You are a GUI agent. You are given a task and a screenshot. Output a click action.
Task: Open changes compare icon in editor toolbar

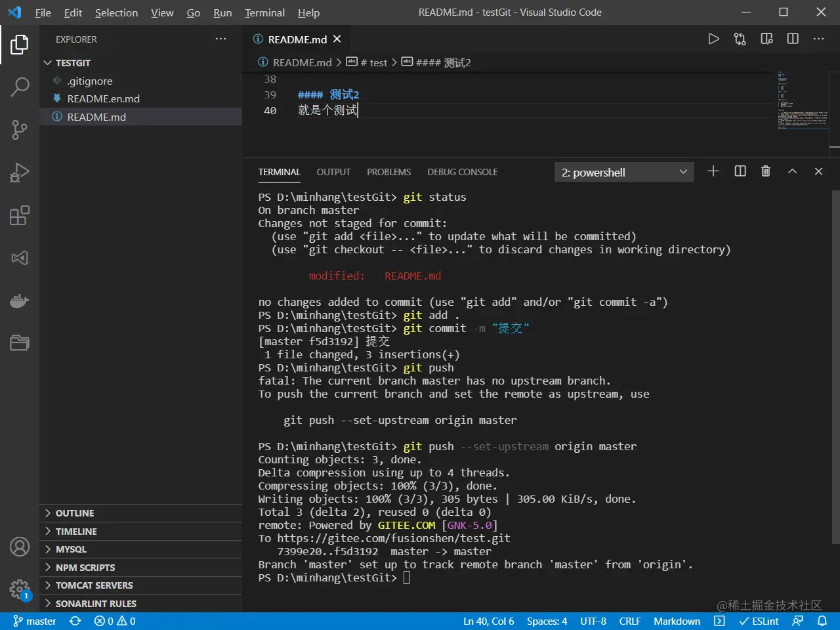tap(740, 39)
